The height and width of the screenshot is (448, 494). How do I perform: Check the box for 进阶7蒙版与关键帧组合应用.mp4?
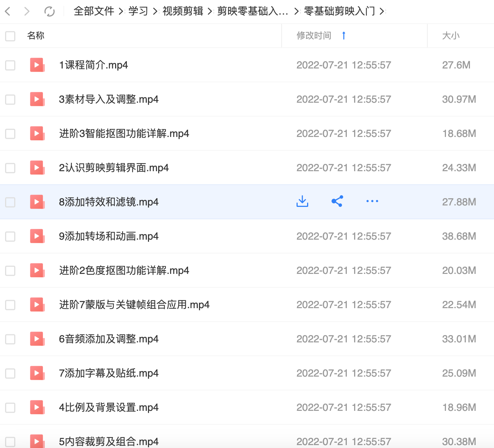point(10,305)
